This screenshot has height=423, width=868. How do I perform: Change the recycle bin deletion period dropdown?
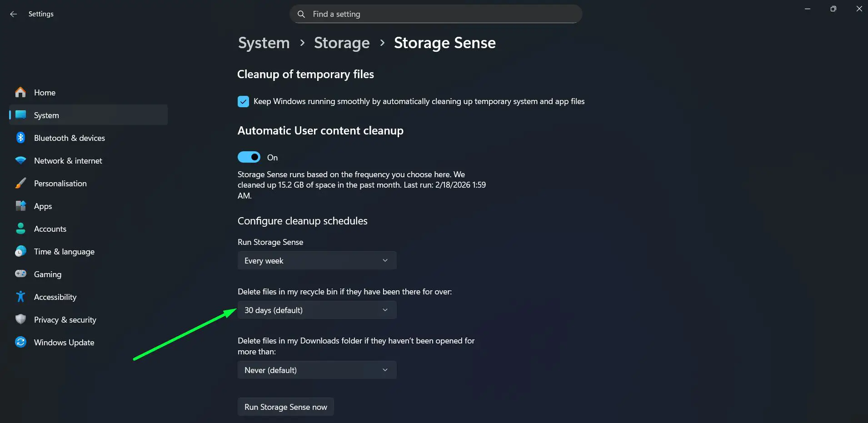click(x=317, y=310)
